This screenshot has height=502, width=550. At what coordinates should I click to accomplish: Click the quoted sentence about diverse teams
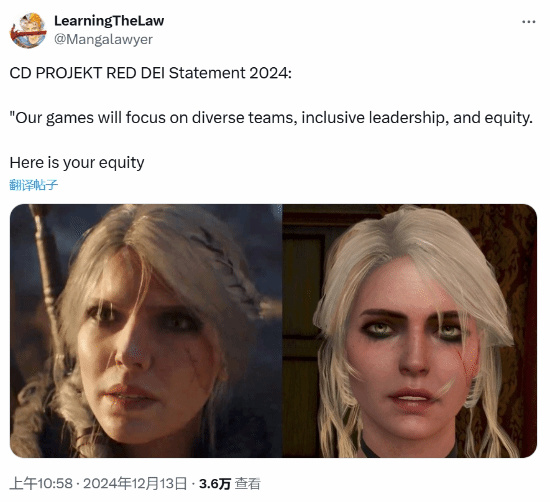coord(271,118)
